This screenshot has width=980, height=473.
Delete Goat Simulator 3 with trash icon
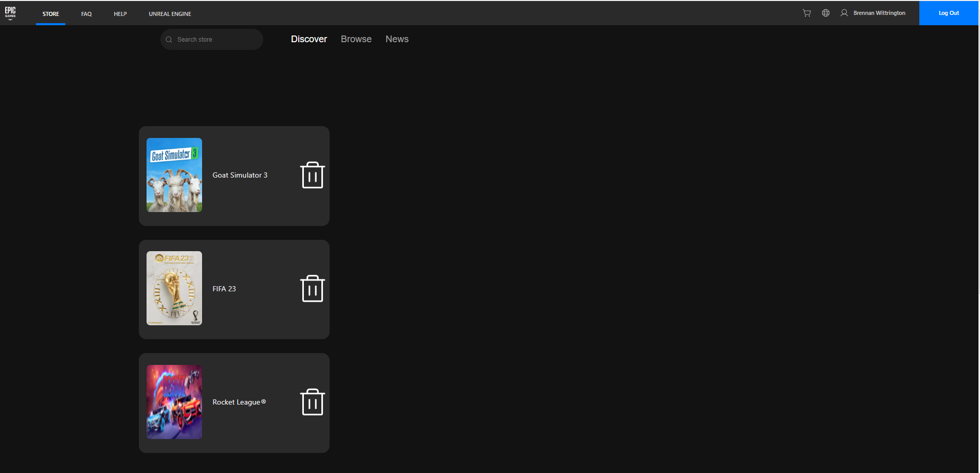click(313, 175)
